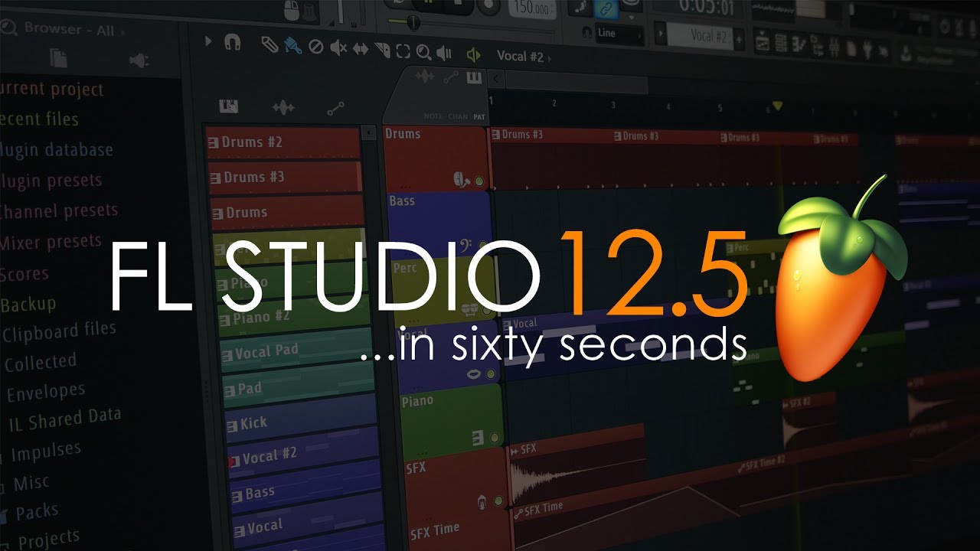Mute the Vocal track green LED
Viewport: 980px width, 551px height.
coord(492,375)
